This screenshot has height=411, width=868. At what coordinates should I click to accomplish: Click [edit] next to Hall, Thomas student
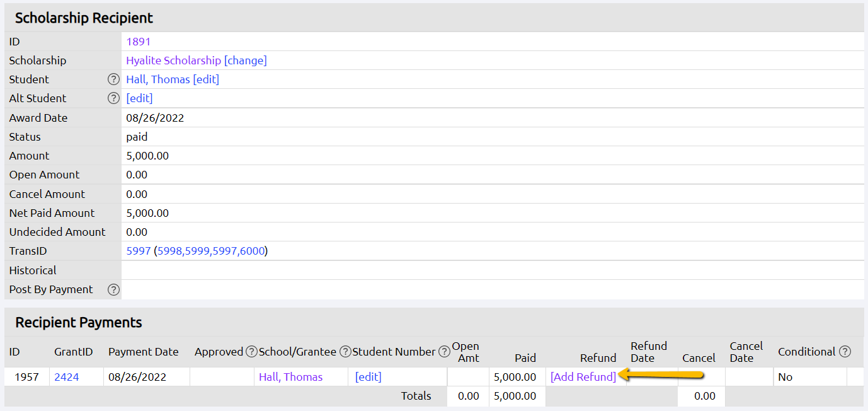206,79
